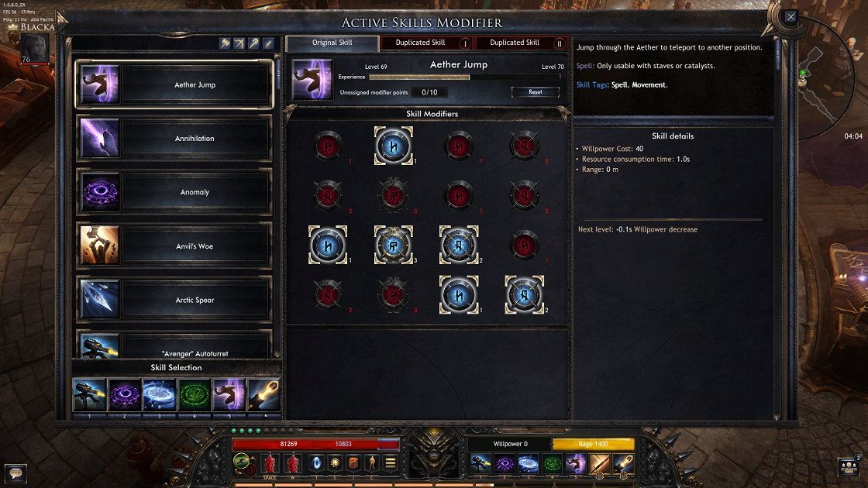Click the autoturret icon in Skill Selection slot 1

coord(90,395)
